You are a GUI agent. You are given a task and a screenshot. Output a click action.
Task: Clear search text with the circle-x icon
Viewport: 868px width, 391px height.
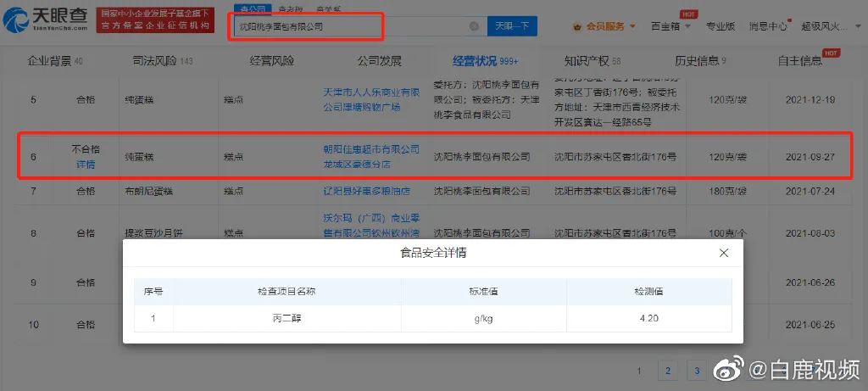pyautogui.click(x=474, y=26)
